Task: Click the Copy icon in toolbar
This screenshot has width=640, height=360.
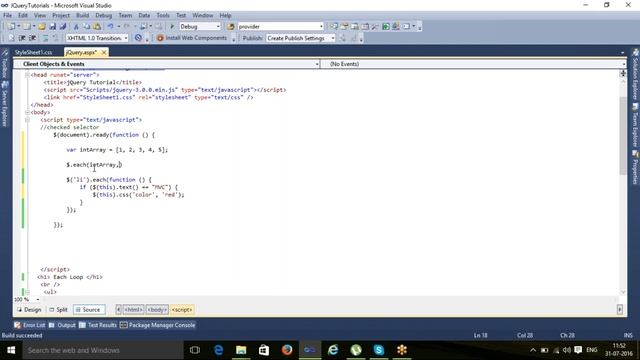Action: (87, 27)
